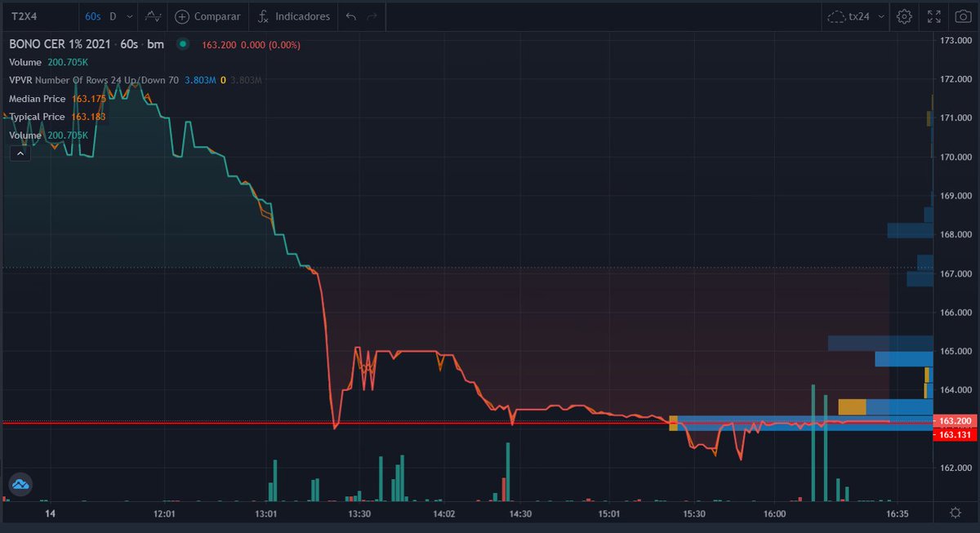Undo the last chart action
980x533 pixels.
point(351,16)
